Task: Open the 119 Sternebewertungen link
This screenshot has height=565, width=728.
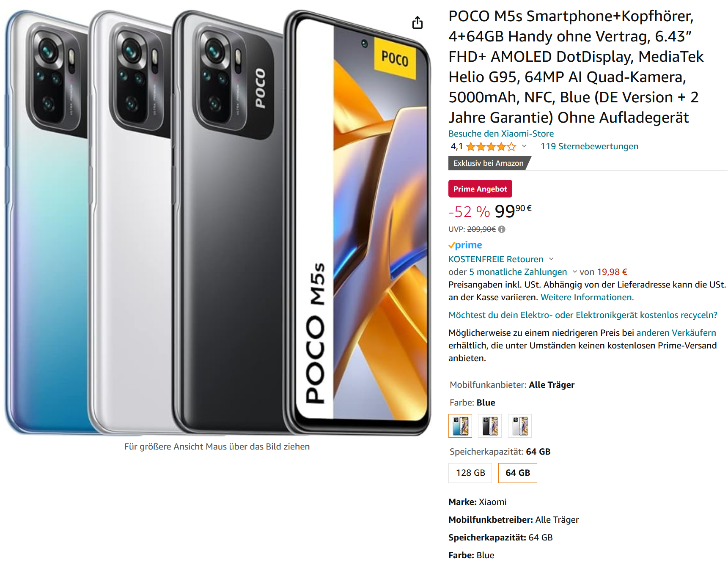Action: point(589,146)
